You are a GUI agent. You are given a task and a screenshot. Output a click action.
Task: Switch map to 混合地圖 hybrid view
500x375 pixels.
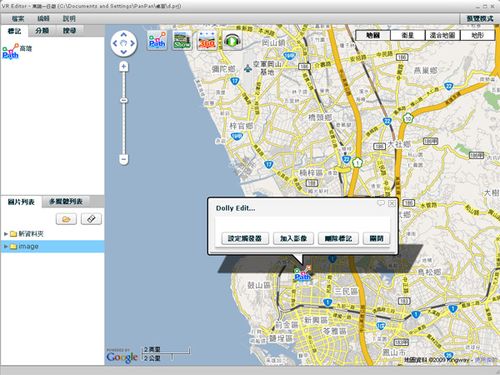tap(442, 35)
